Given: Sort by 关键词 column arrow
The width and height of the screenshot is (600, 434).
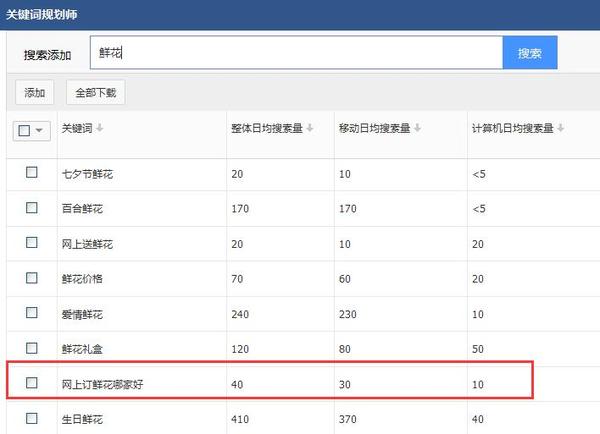Looking at the screenshot, I should click(x=99, y=127).
